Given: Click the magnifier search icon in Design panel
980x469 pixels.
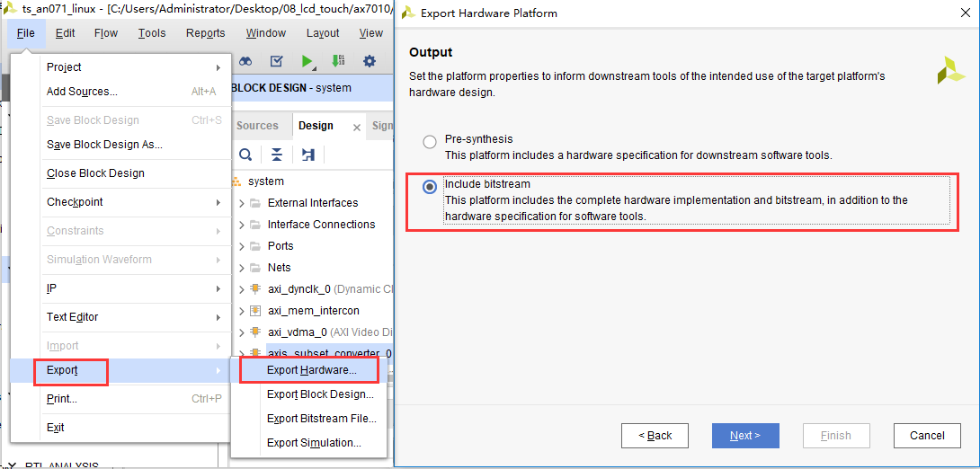Looking at the screenshot, I should pos(246,155).
